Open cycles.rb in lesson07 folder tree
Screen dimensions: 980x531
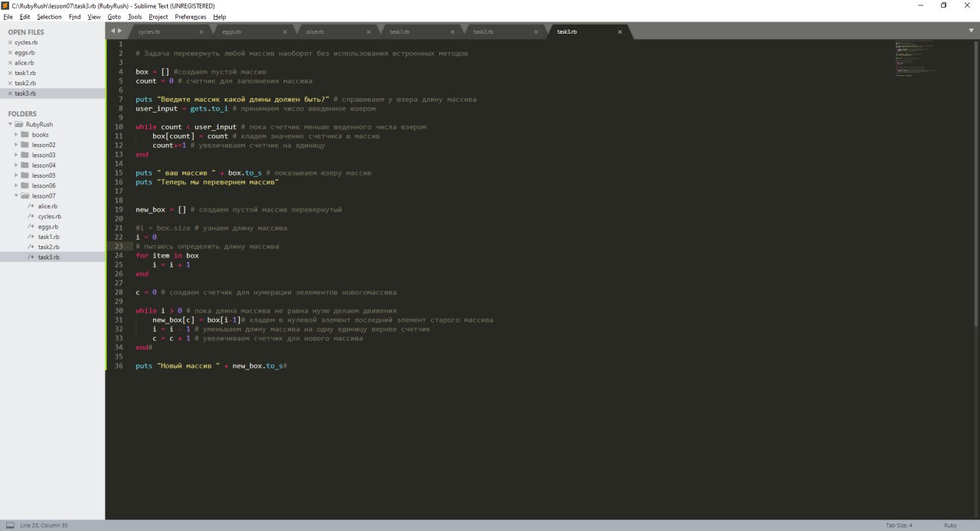click(x=49, y=217)
